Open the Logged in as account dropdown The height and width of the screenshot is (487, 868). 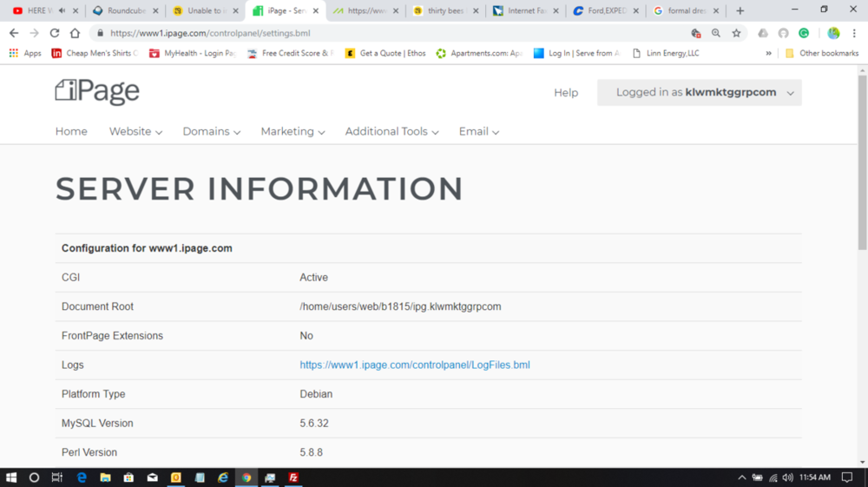point(699,93)
